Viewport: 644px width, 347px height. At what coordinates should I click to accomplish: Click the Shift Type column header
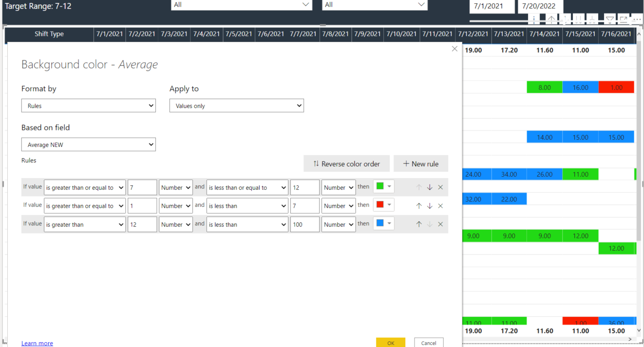click(49, 34)
